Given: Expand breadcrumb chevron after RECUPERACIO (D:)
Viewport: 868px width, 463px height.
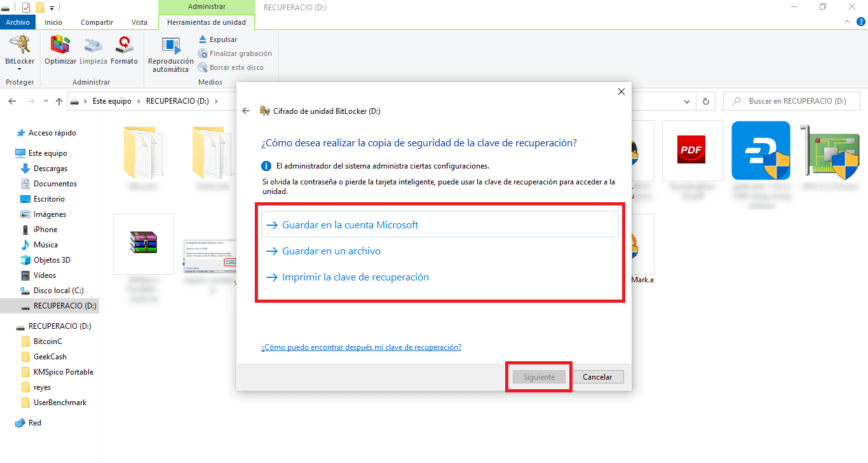Looking at the screenshot, I should click(217, 101).
